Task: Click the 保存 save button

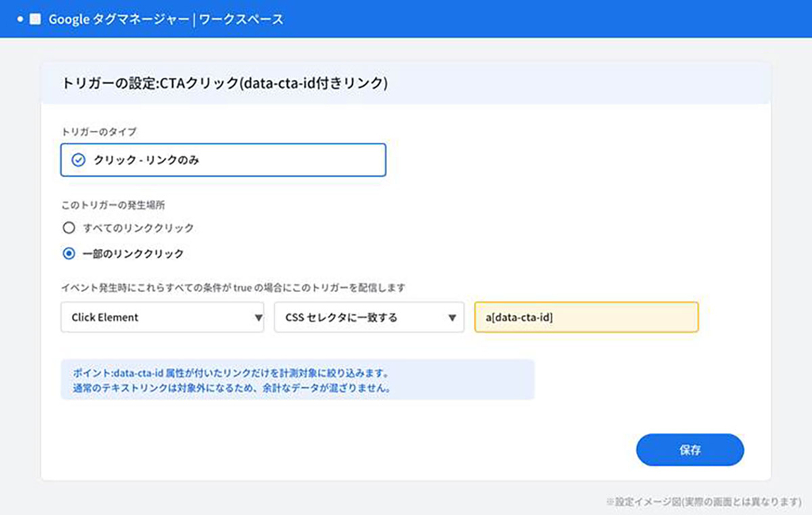Action: click(x=690, y=450)
